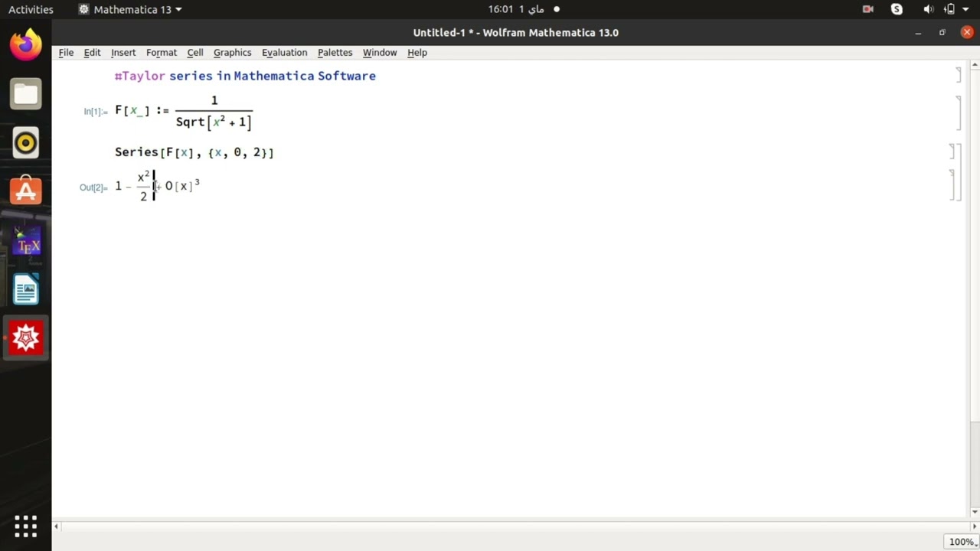This screenshot has width=980, height=551.
Task: Click the O[x]³ term in output
Action: [x=182, y=185]
